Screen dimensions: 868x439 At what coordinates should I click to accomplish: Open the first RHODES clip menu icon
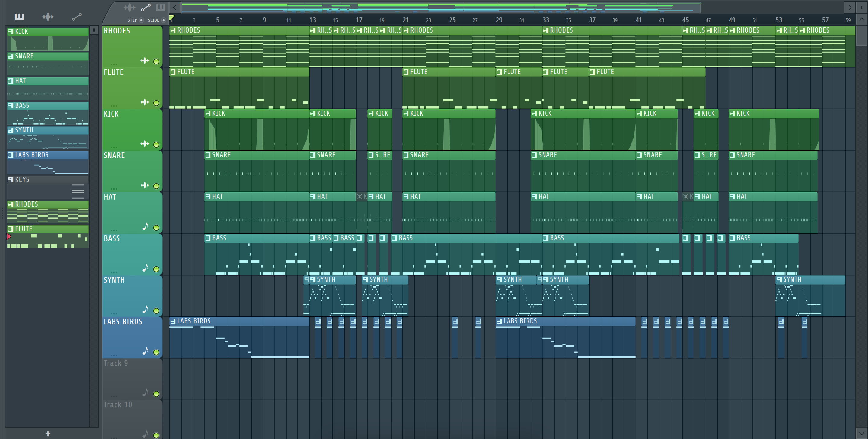click(x=173, y=30)
